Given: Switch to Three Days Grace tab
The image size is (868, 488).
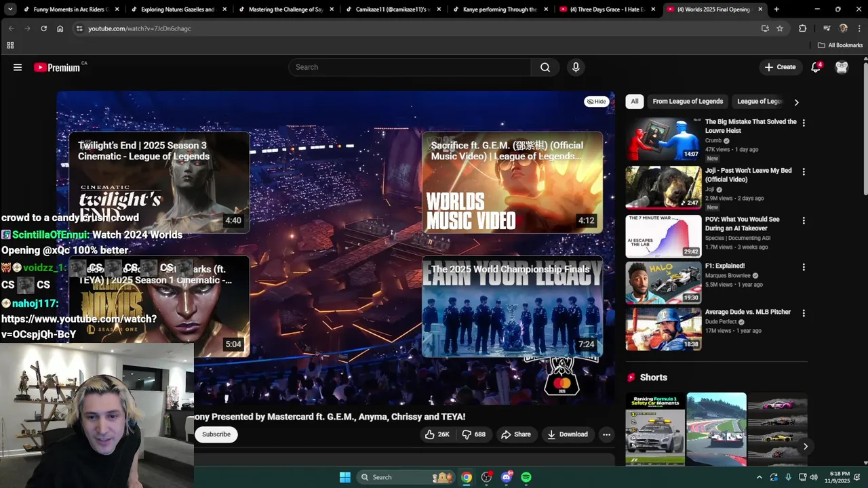Looking at the screenshot, I should tap(607, 9).
